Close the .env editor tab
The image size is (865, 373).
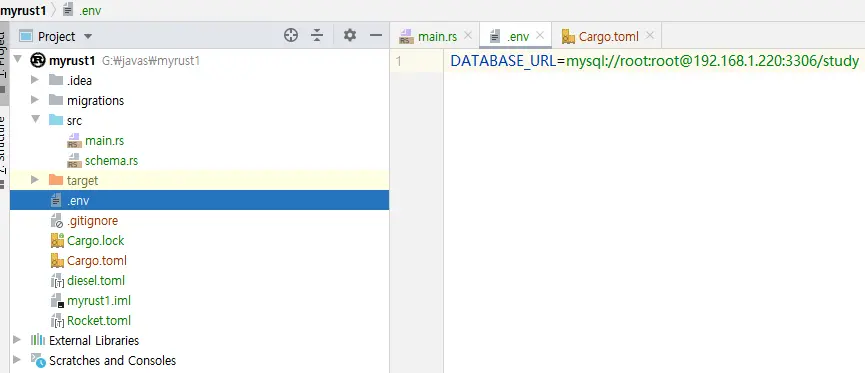[540, 36]
